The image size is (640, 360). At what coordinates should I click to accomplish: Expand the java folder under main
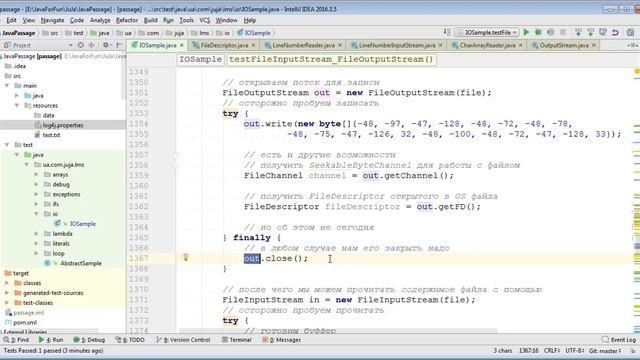17,96
